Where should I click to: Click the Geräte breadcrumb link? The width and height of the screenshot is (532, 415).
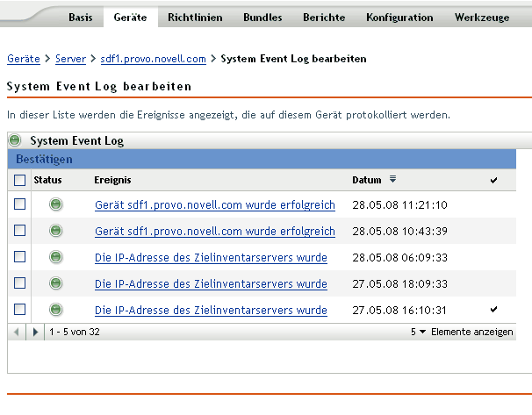pos(24,59)
